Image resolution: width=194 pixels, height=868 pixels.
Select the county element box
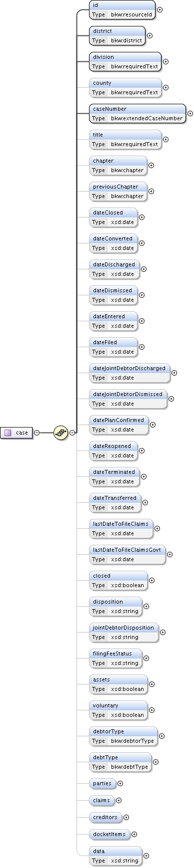pos(125,87)
